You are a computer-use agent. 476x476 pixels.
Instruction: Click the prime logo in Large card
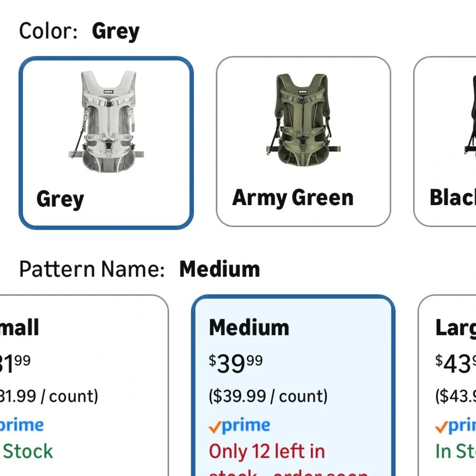456,425
